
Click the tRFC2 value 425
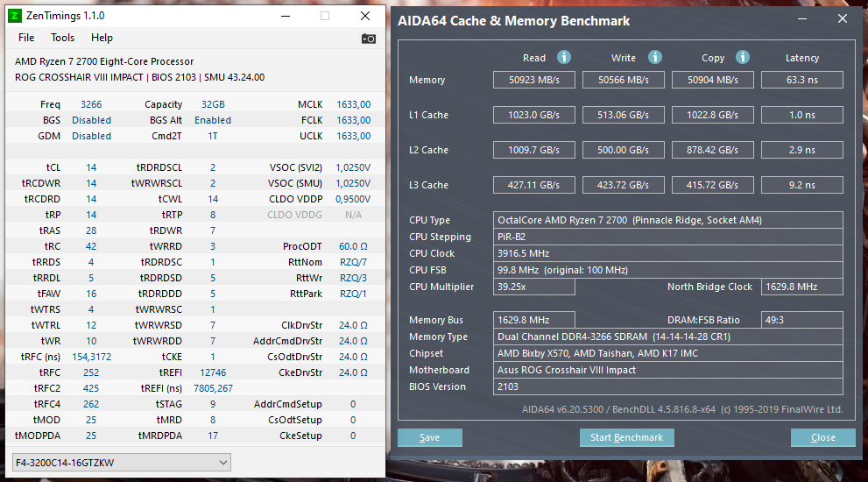(91, 388)
